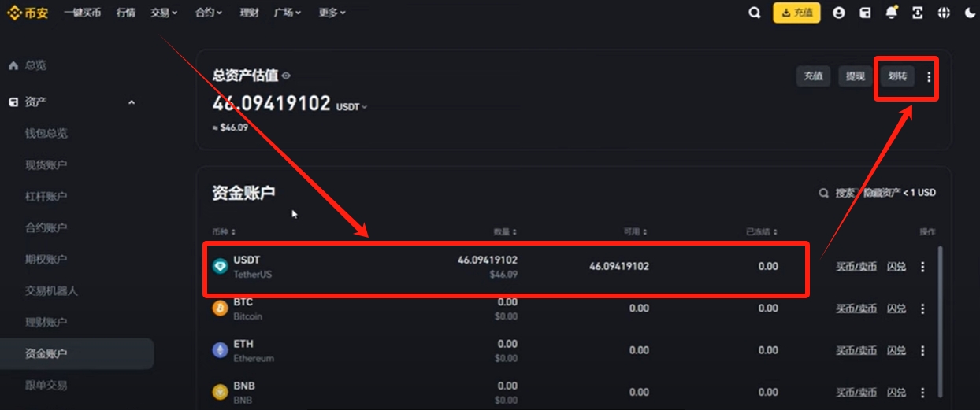
Task: Open three-dot menu in BNB row
Action: click(922, 392)
